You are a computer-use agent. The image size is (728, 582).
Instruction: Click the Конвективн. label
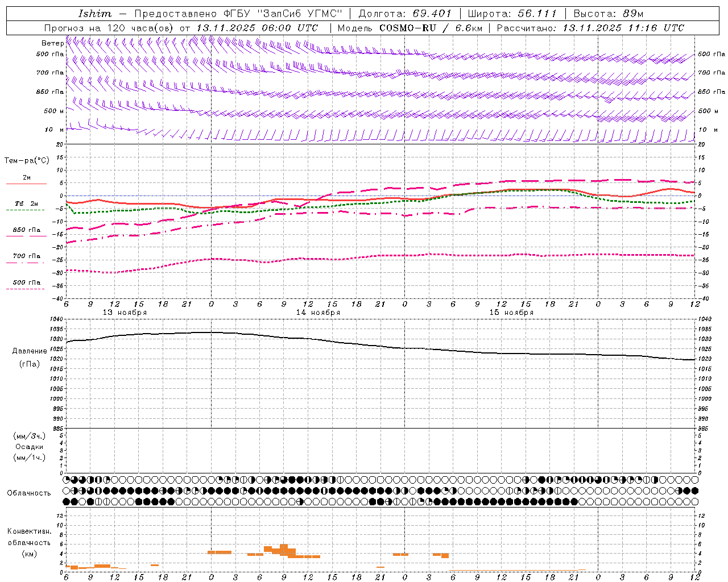pos(30,531)
